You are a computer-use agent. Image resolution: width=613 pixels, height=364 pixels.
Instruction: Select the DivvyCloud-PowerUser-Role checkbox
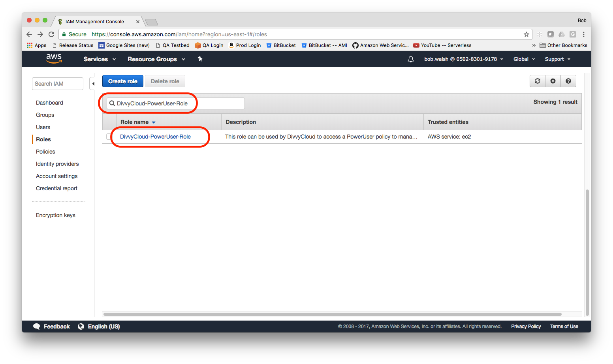pyautogui.click(x=109, y=137)
